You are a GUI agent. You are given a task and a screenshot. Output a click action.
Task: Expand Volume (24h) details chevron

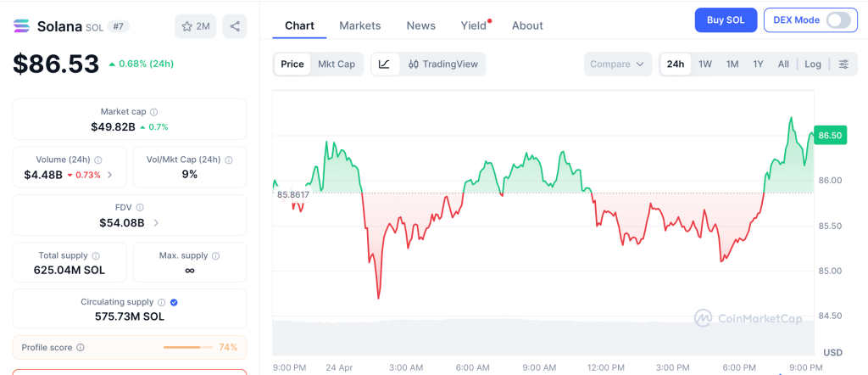[x=110, y=176]
